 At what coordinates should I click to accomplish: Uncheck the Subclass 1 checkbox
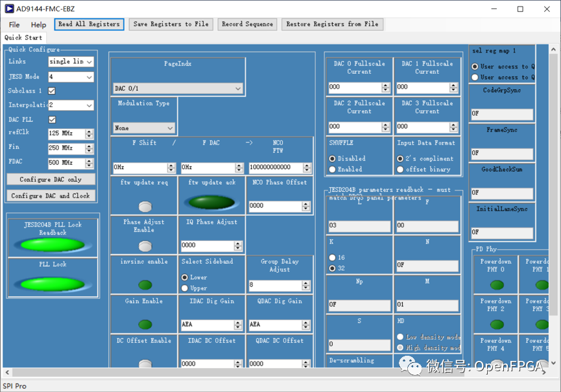pos(52,91)
